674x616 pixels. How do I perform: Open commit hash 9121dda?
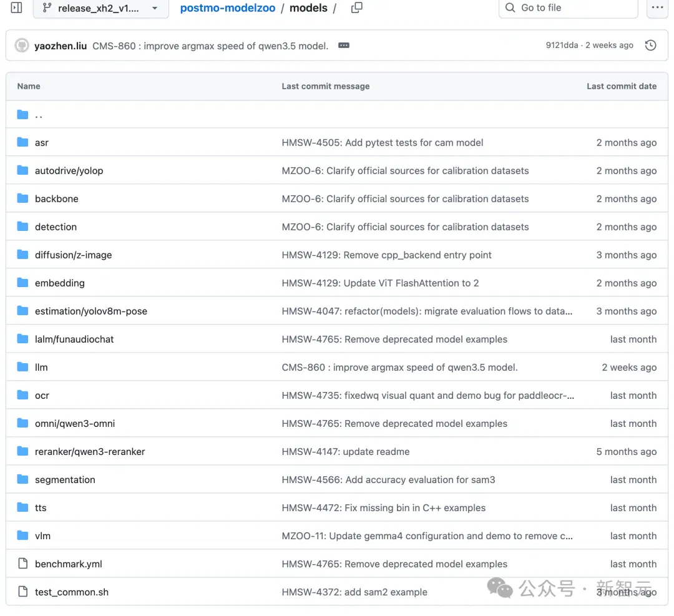(562, 45)
